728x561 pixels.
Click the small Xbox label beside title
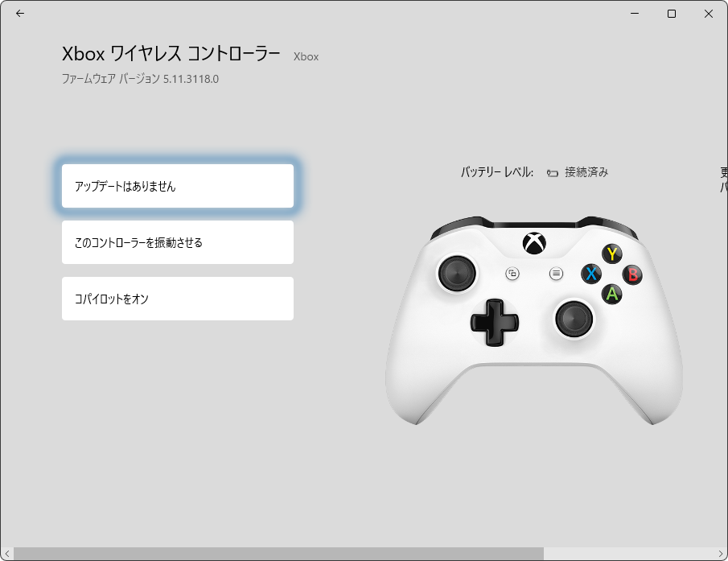306,56
